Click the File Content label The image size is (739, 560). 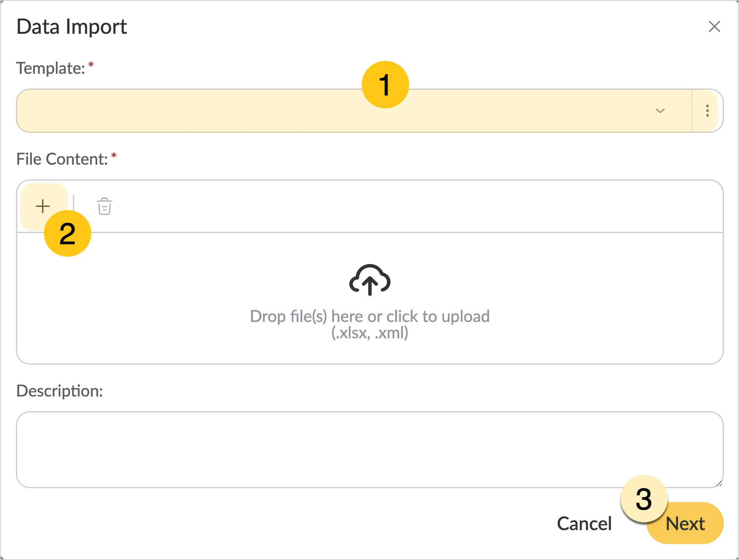point(62,159)
